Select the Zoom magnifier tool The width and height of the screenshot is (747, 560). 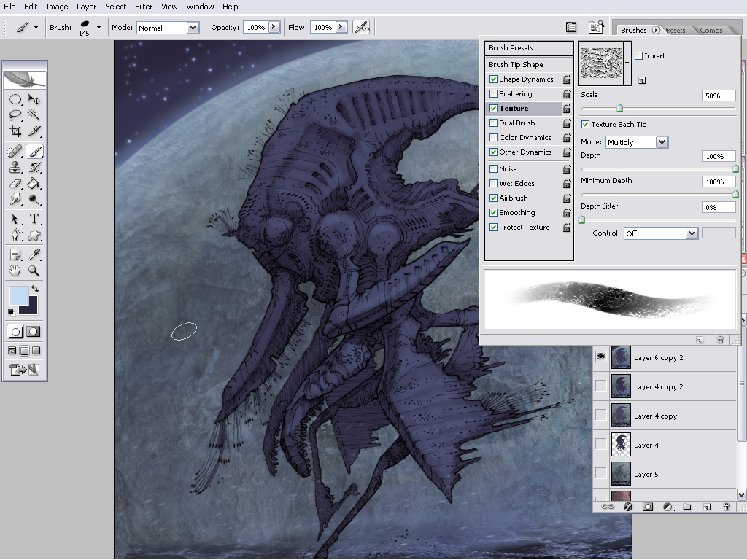tap(34, 271)
